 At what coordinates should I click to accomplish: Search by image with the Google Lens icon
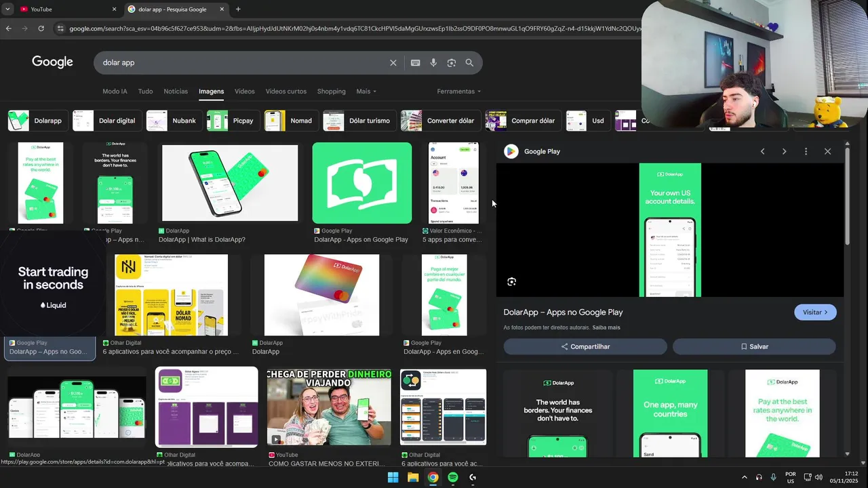click(x=452, y=62)
